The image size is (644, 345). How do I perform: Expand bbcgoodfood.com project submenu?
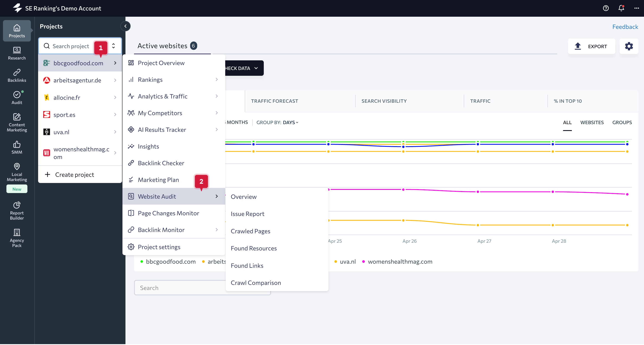coord(115,63)
